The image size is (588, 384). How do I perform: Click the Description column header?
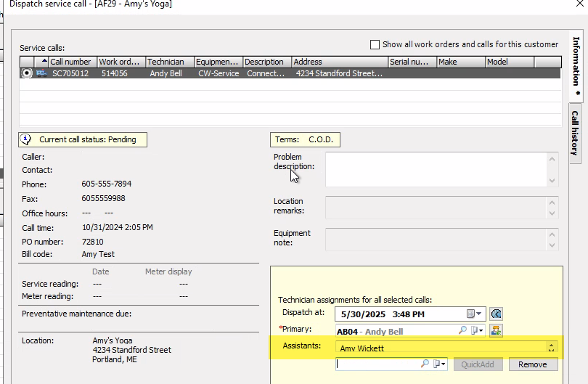point(267,62)
